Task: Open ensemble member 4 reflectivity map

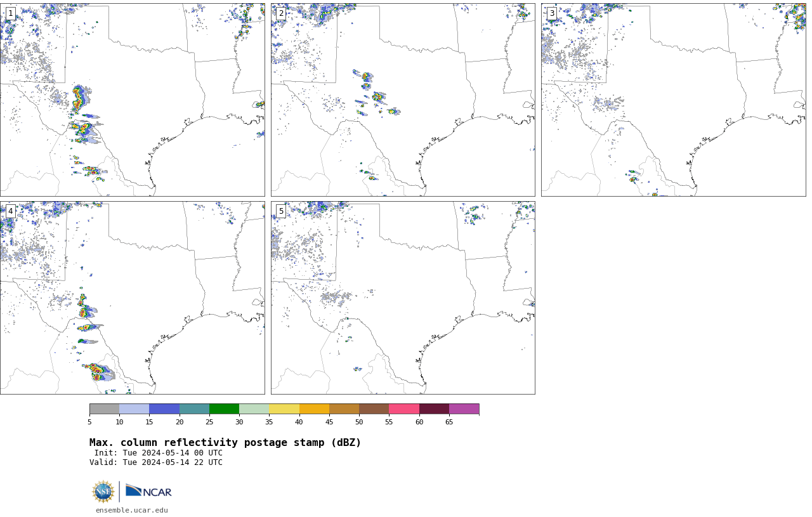Action: (x=132, y=298)
